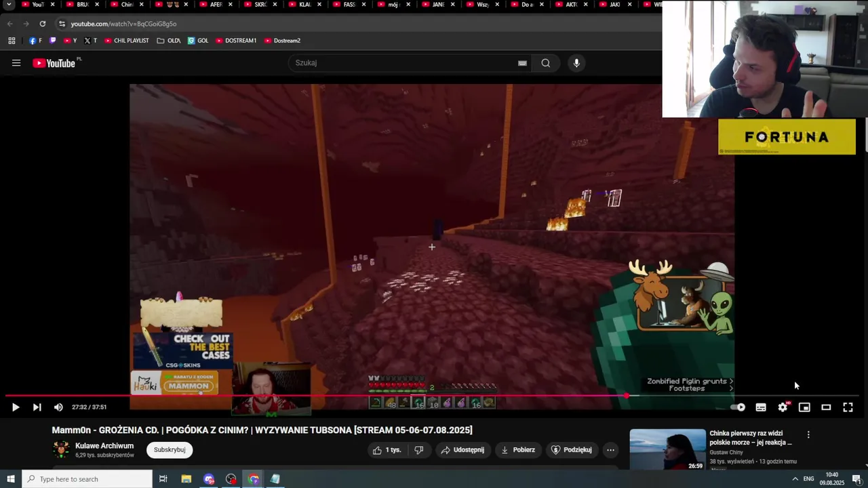Switch to miniplayer mode
Viewport: 868px width, 488px height.
pos(804,407)
